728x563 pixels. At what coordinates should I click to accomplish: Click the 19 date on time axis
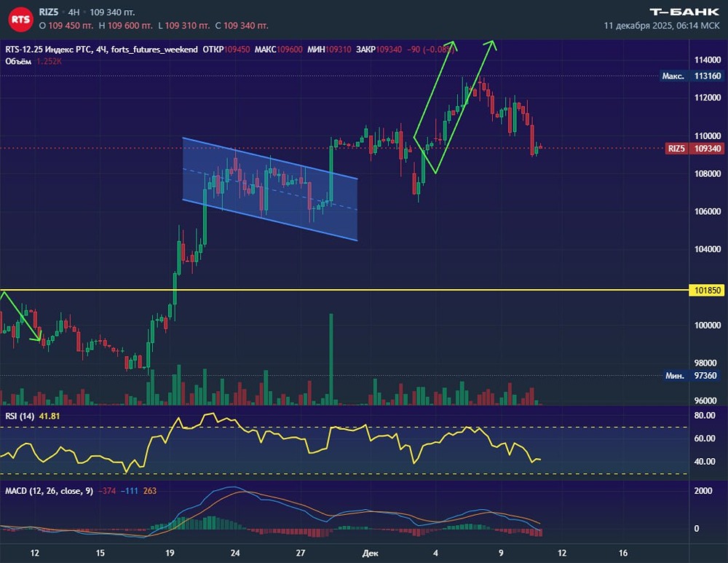click(170, 553)
